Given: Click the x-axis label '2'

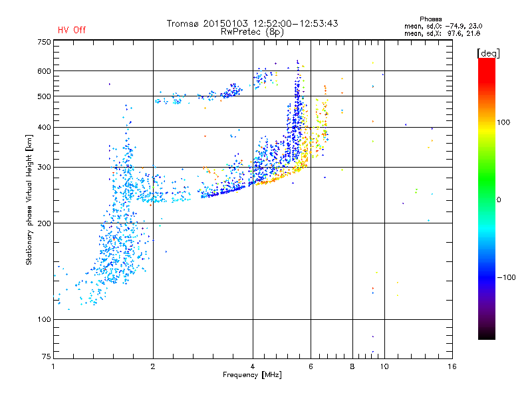Looking at the screenshot, I should [153, 366].
